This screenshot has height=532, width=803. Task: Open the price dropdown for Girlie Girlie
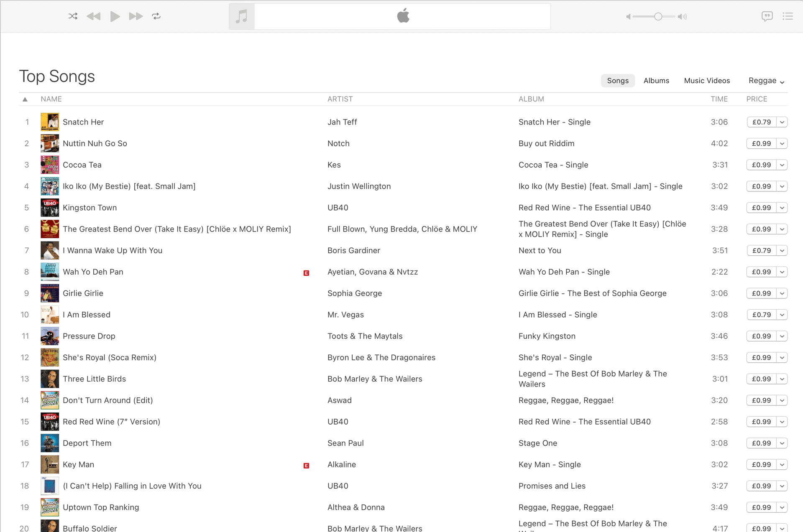782,293
